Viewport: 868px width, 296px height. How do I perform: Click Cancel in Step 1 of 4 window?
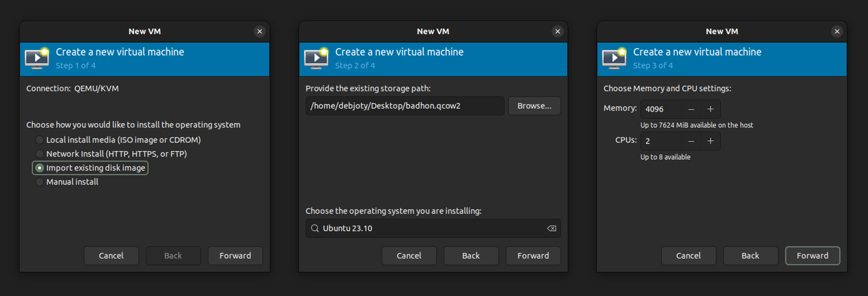tap(111, 256)
